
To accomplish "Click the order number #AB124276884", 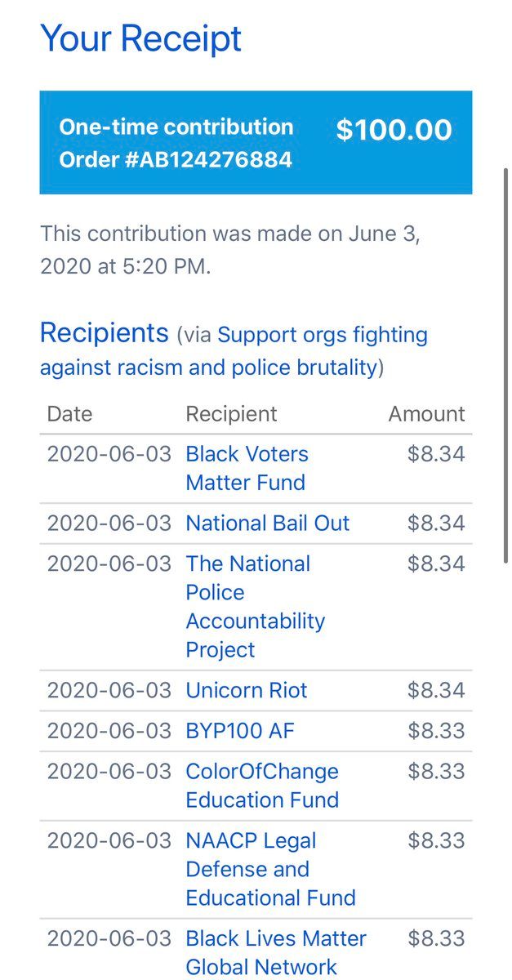I will click(x=176, y=159).
